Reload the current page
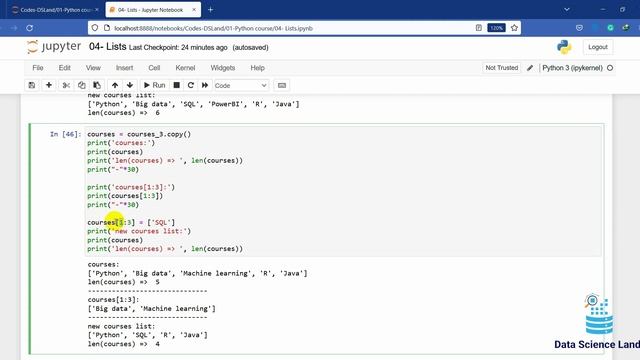640x360 pixels. coord(29,28)
